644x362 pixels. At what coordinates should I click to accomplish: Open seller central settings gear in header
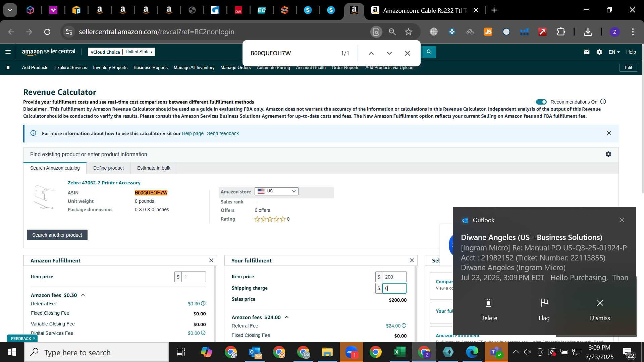coord(599,52)
